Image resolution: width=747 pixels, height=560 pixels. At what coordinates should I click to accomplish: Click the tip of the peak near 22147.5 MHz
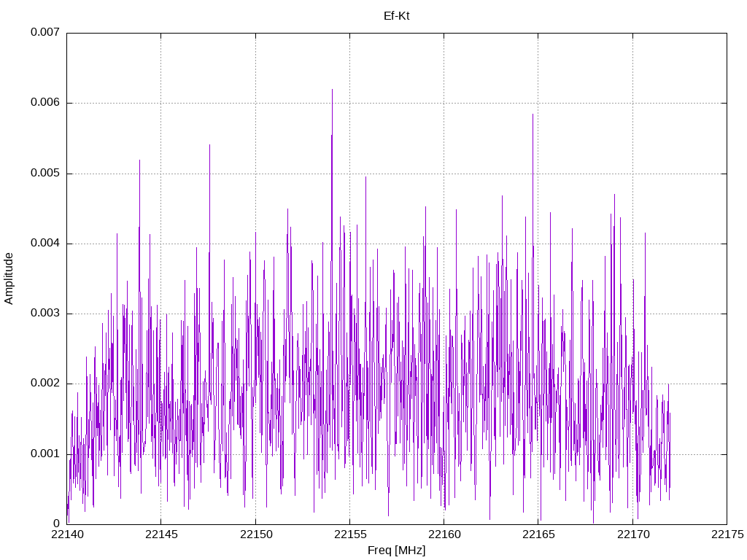[209, 145]
